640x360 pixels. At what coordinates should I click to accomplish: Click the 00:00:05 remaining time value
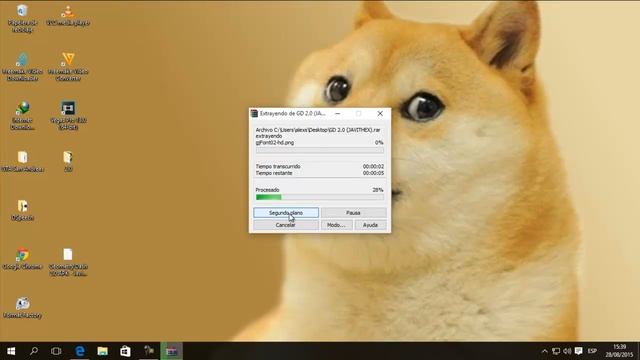point(373,173)
